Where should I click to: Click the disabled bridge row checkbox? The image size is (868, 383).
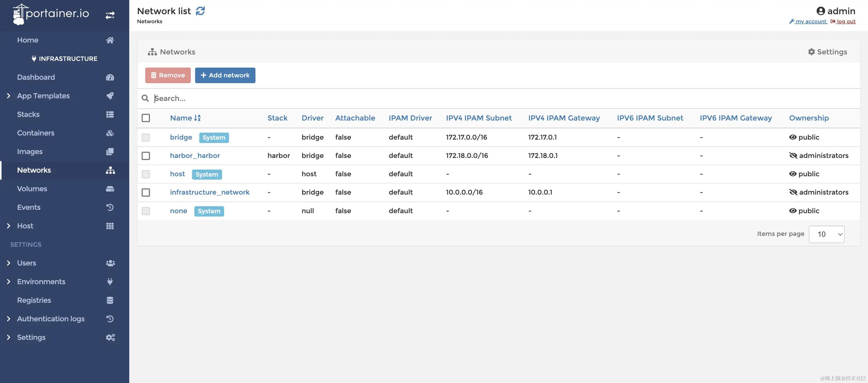[x=146, y=137]
